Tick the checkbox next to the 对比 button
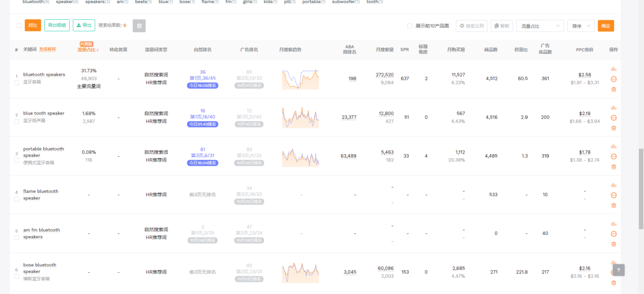This screenshot has width=644, height=294. (18, 25)
